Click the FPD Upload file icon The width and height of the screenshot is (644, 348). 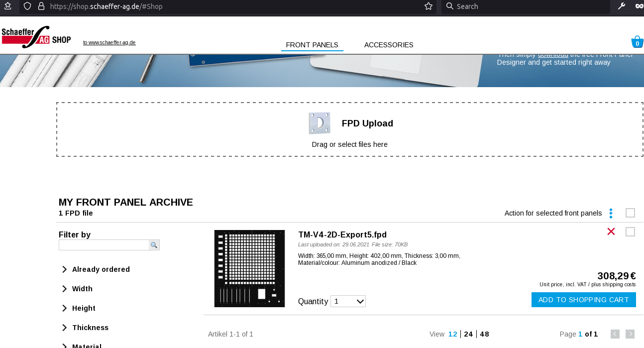(319, 123)
